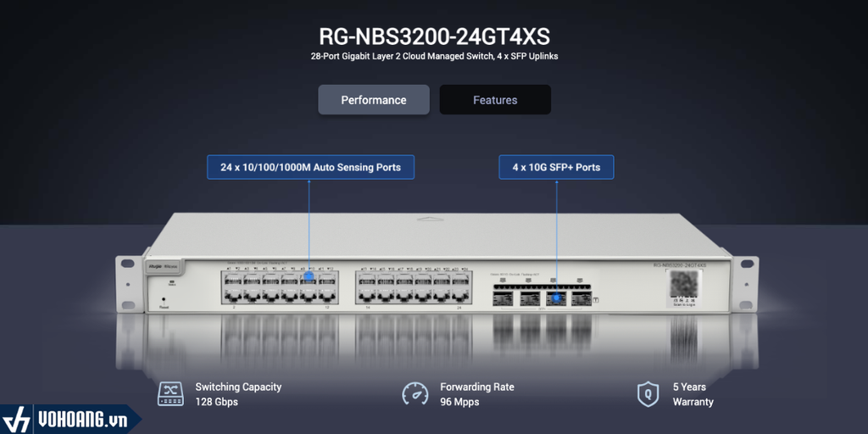Click the Switching Capacity text
The height and width of the screenshot is (434, 868).
[238, 387]
